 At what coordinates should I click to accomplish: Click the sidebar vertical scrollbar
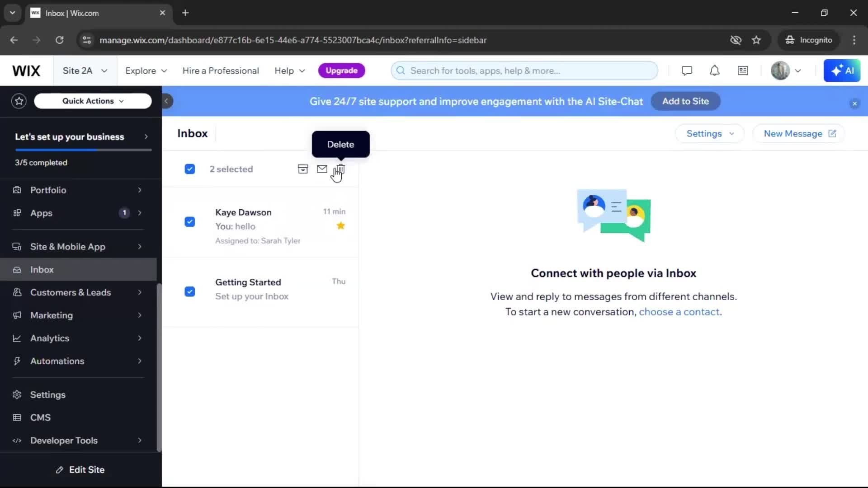pos(159,367)
